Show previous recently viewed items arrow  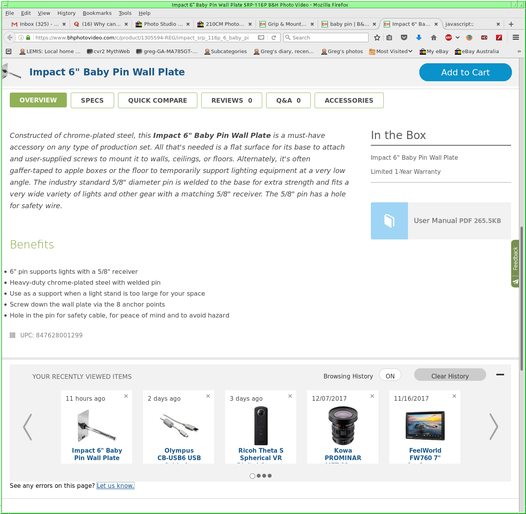click(28, 427)
